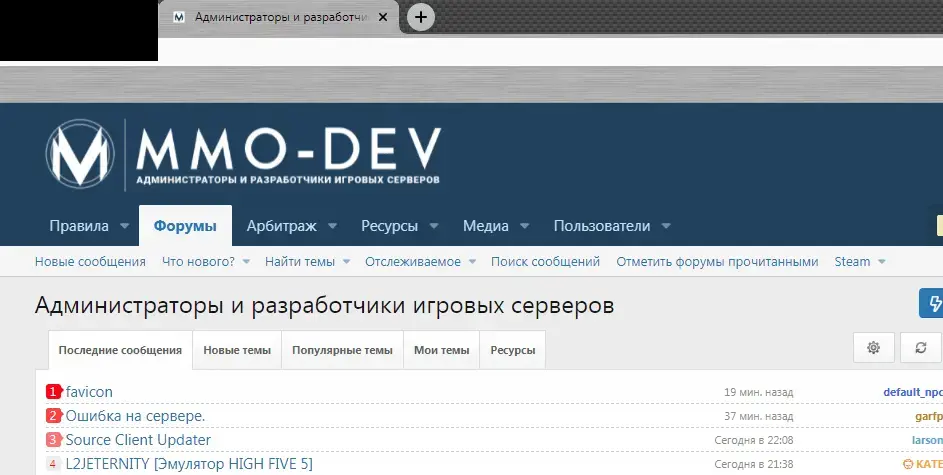
Task: Click the number 4 badge beside L2JETERNITY
Action: coord(54,464)
